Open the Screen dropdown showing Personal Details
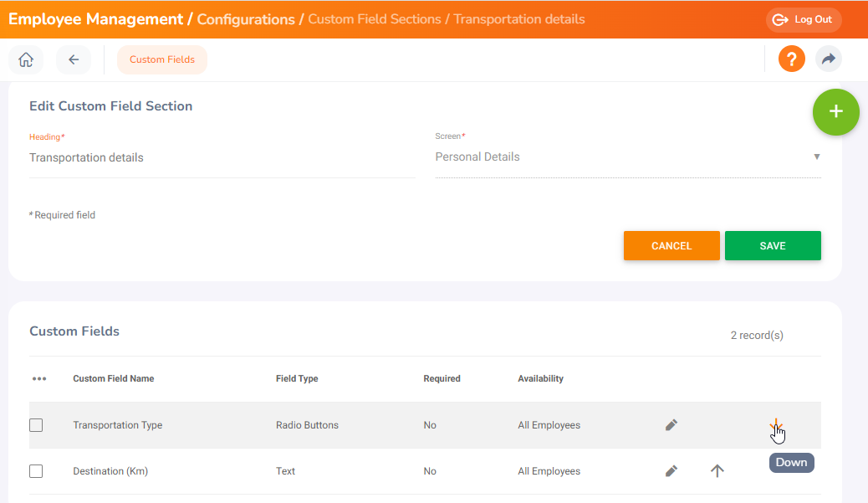Screen dimensions: 868x503 tap(627, 157)
